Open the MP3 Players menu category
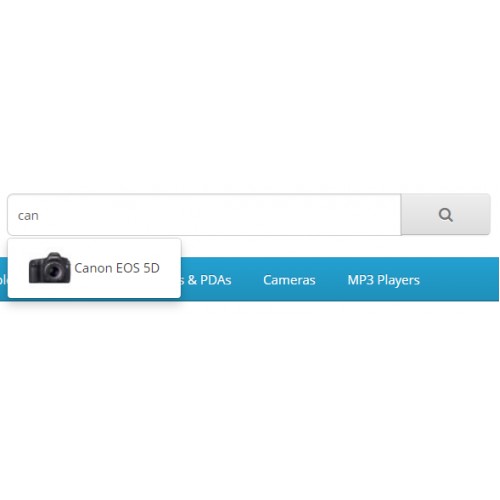Screen dimensions: 500x500 [383, 280]
